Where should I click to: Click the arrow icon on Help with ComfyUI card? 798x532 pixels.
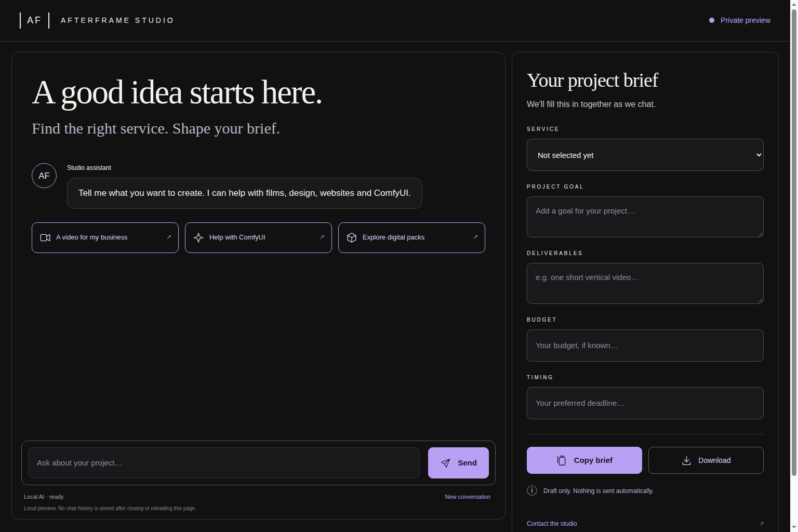(x=322, y=237)
